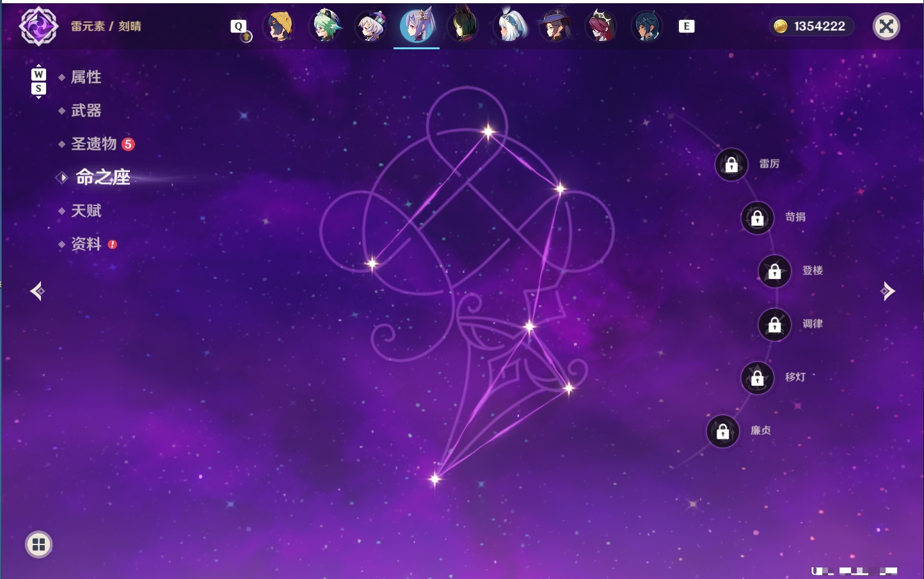Open the locked 调律 constellation node

[x=775, y=324]
